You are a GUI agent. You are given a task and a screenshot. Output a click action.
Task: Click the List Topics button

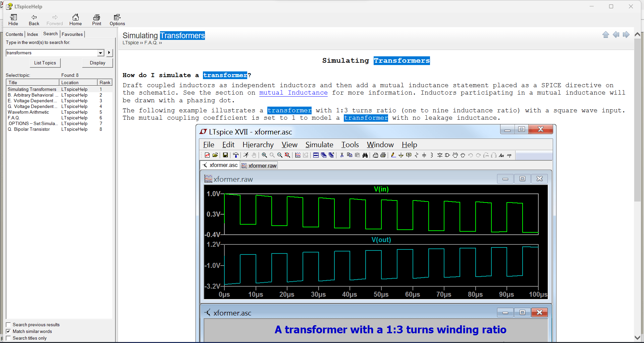click(45, 63)
